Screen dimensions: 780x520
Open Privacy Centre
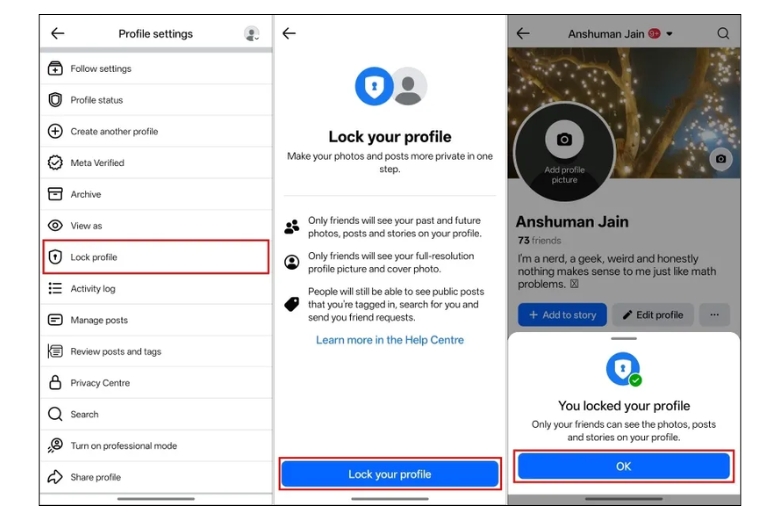156,382
